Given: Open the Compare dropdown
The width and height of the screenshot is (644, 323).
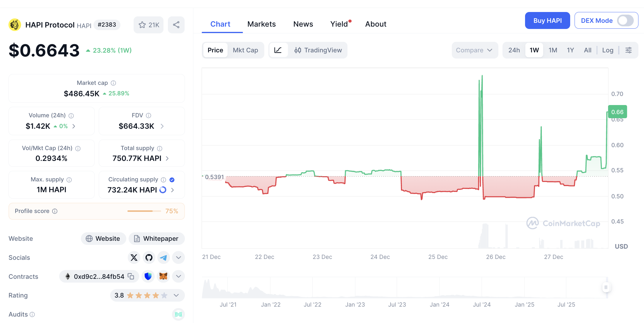Looking at the screenshot, I should (474, 50).
